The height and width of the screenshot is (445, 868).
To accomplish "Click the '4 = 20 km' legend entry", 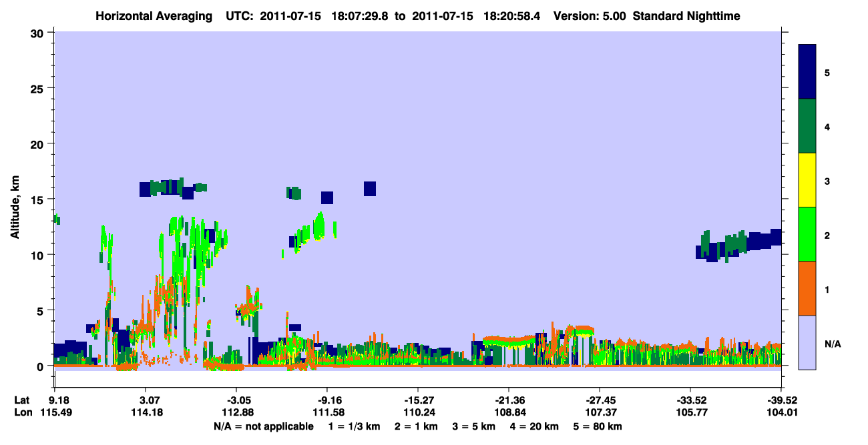I will (533, 426).
